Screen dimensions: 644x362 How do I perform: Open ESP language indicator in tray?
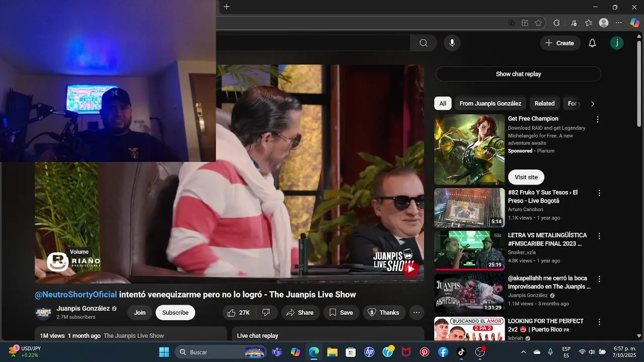pyautogui.click(x=566, y=352)
